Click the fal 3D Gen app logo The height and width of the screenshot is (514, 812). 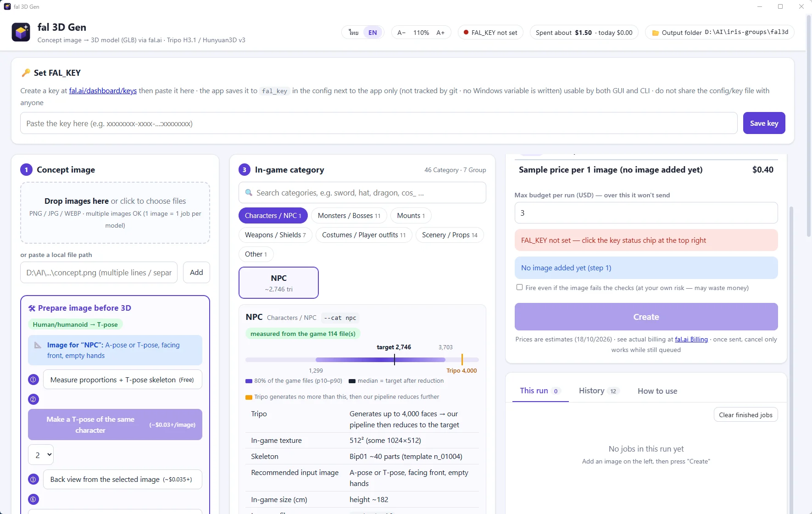[21, 32]
